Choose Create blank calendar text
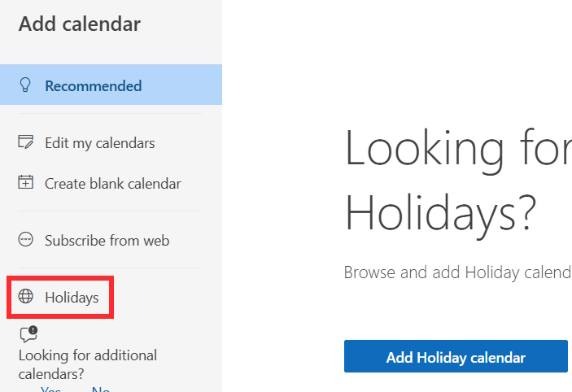Screen dimensions: 572x392 [x=112, y=184]
